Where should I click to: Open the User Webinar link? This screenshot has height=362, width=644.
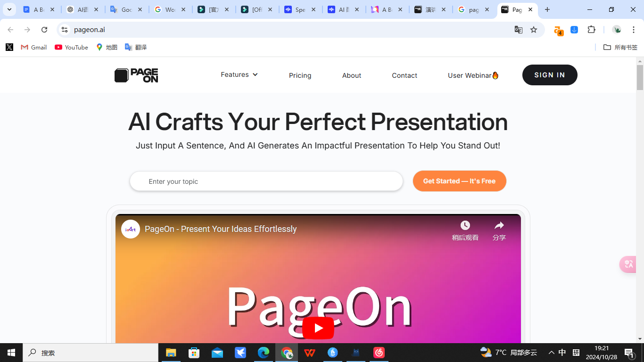coord(473,75)
